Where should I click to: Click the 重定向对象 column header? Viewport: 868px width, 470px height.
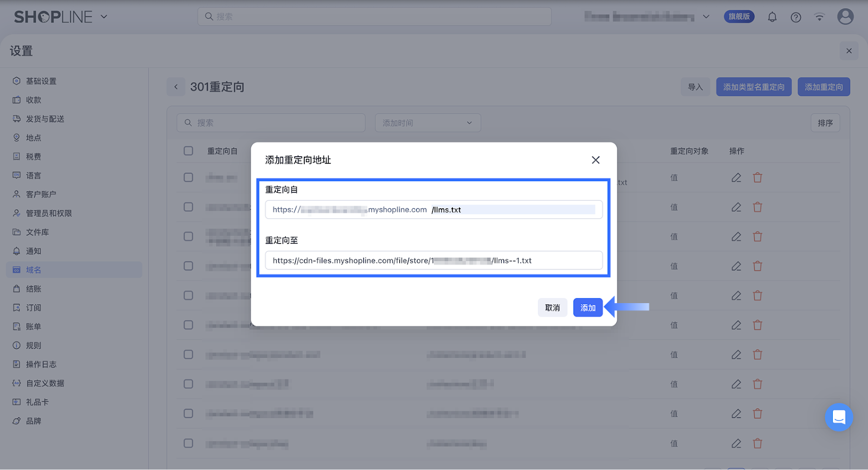[x=690, y=151]
